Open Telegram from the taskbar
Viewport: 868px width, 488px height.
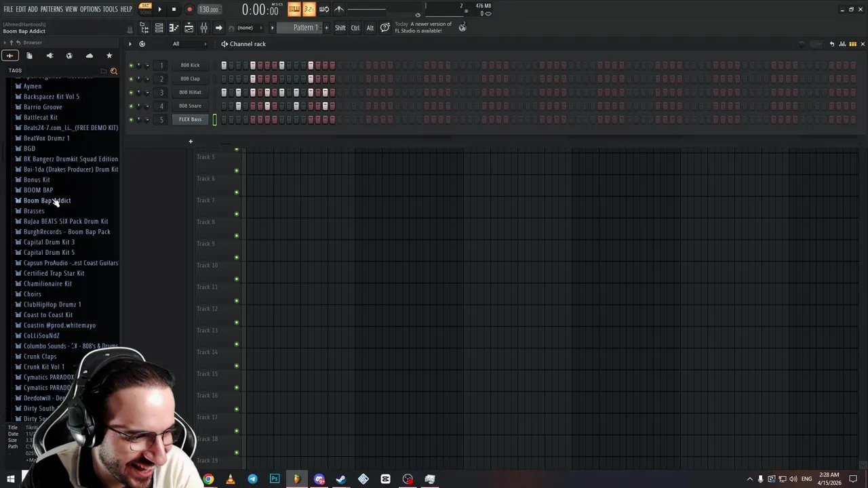[x=252, y=479]
